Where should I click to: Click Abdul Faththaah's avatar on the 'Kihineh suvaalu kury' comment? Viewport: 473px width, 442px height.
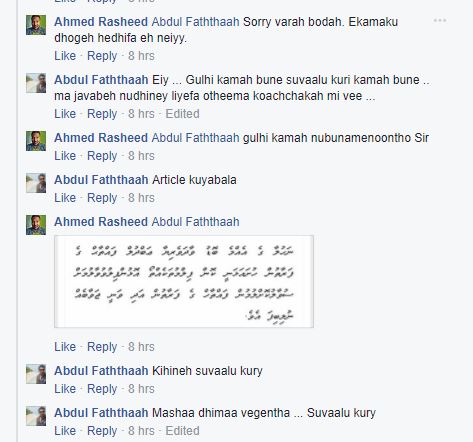[36, 374]
